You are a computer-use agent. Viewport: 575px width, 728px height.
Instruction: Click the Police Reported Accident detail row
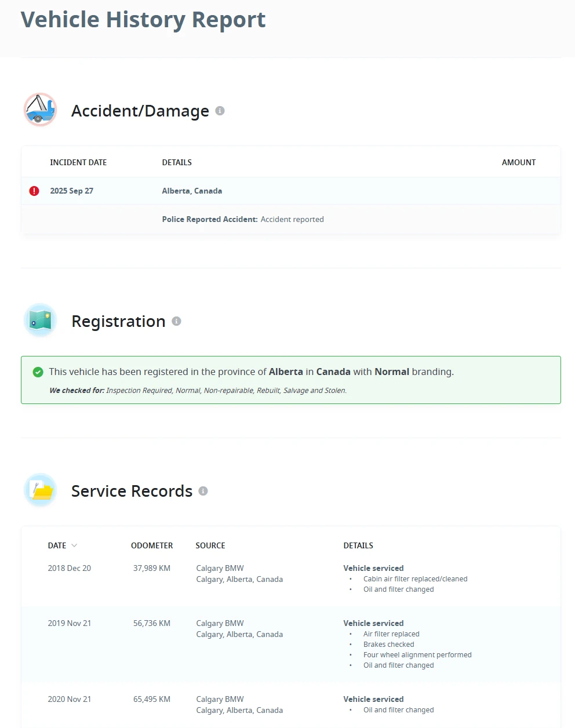tap(291, 219)
